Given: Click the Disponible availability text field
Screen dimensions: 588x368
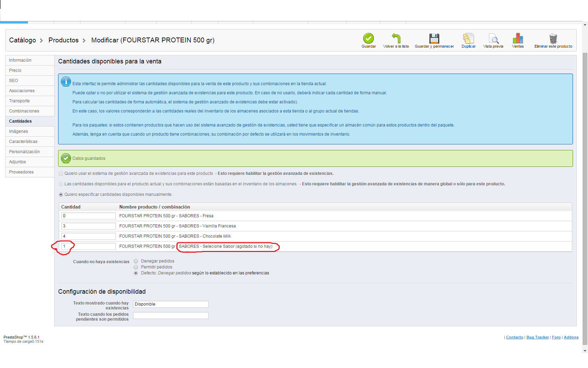Looking at the screenshot, I should (x=171, y=304).
